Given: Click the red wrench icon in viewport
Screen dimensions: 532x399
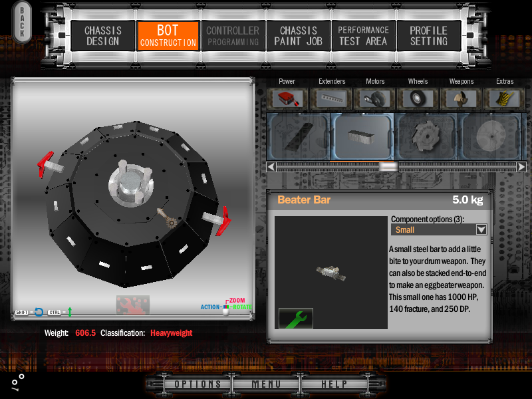Looking at the screenshot, I should click(x=132, y=305).
